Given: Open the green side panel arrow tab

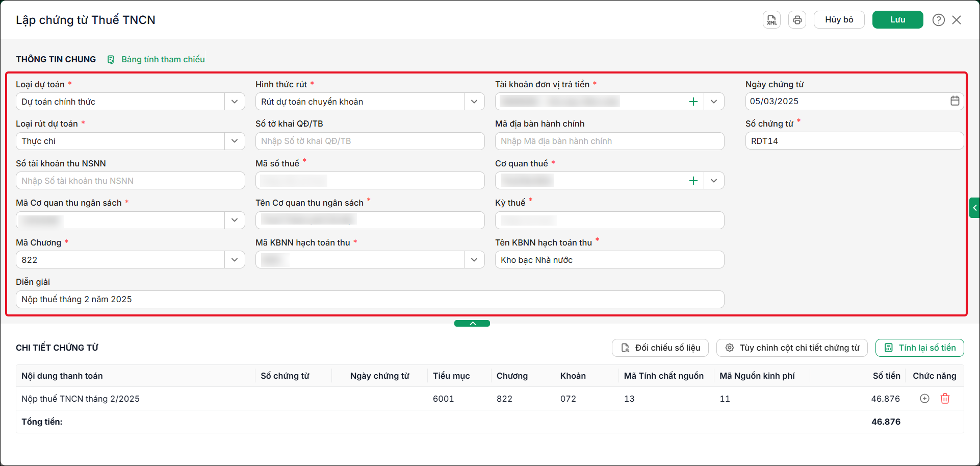Looking at the screenshot, I should click(974, 208).
